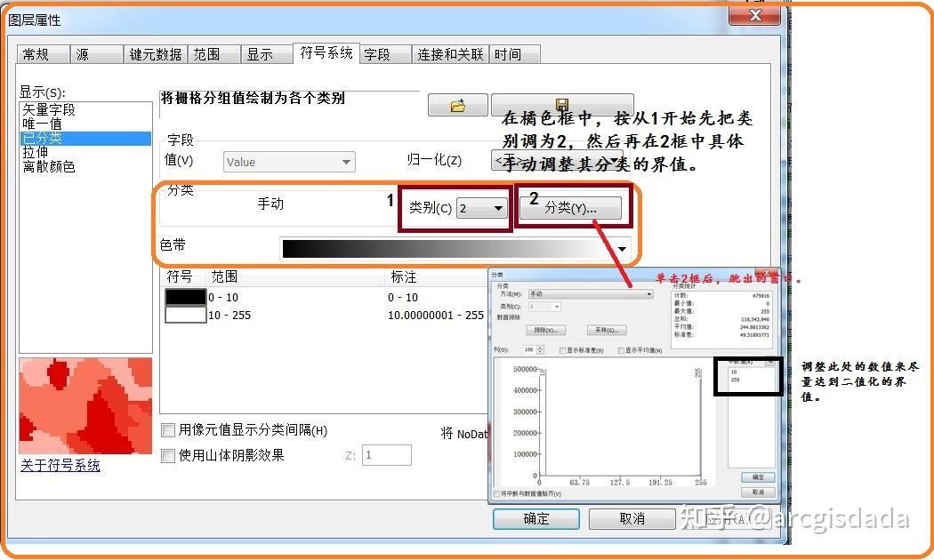Screen dimensions: 934x560
Task: Open the Value field dropdown
Action: point(345,162)
